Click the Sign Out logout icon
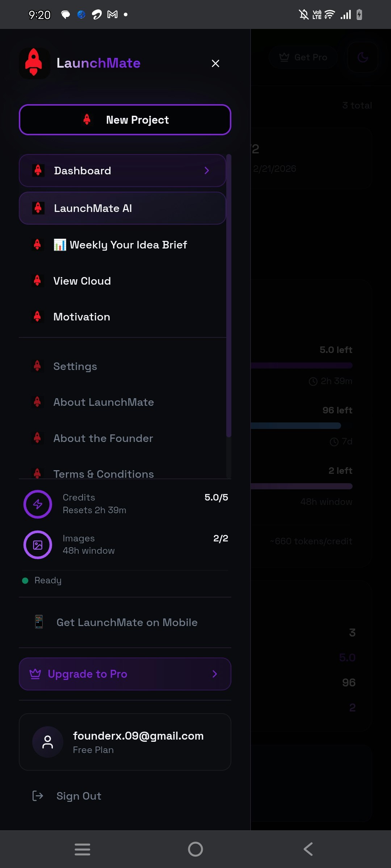This screenshot has width=391, height=868. (37, 796)
